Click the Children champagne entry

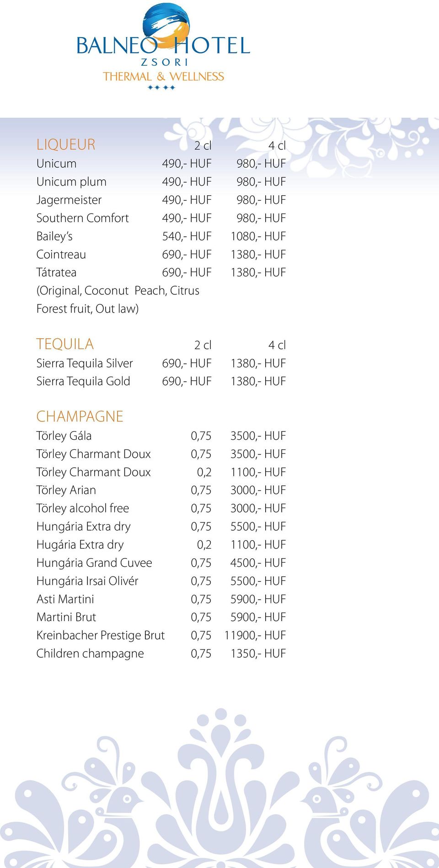90,654
